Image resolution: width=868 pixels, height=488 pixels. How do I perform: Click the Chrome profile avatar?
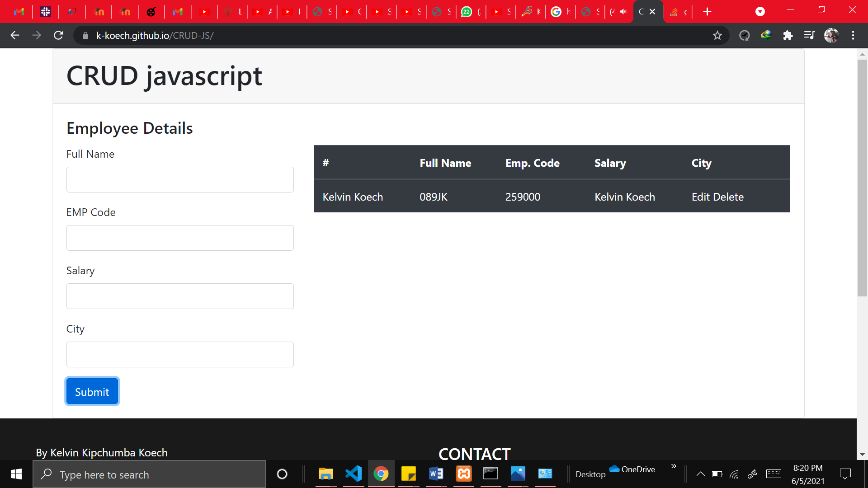831,35
